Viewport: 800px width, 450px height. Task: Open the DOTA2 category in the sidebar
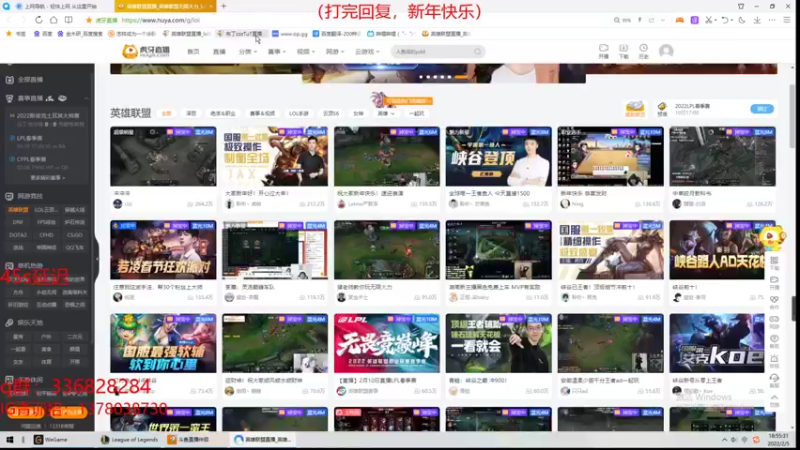[18, 235]
